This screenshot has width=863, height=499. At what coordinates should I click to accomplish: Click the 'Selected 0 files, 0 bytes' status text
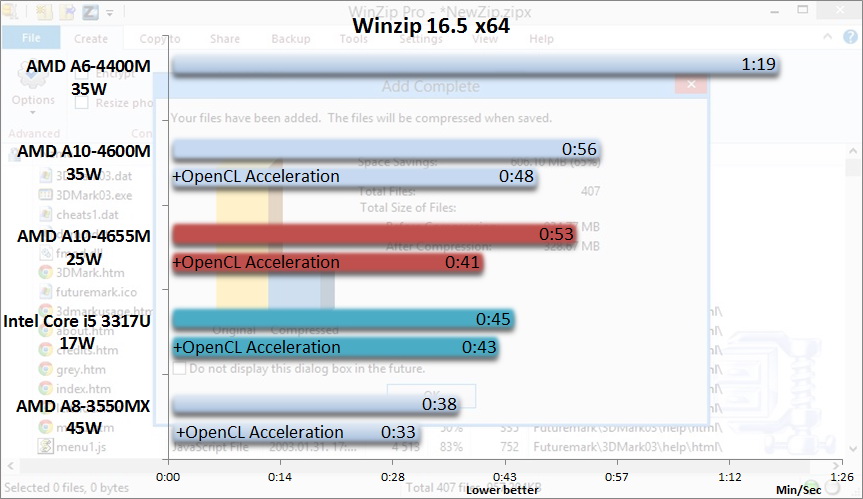point(67,487)
